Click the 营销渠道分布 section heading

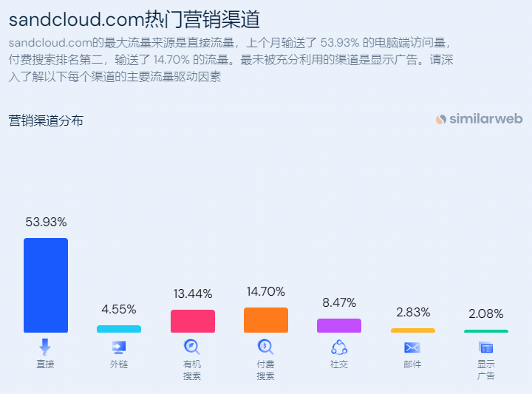click(46, 120)
